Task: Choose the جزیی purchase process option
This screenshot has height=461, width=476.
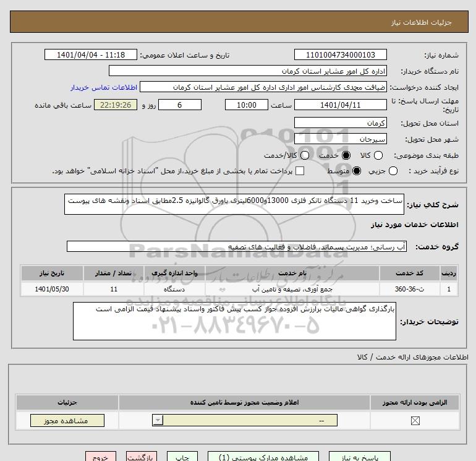Action: [x=393, y=171]
